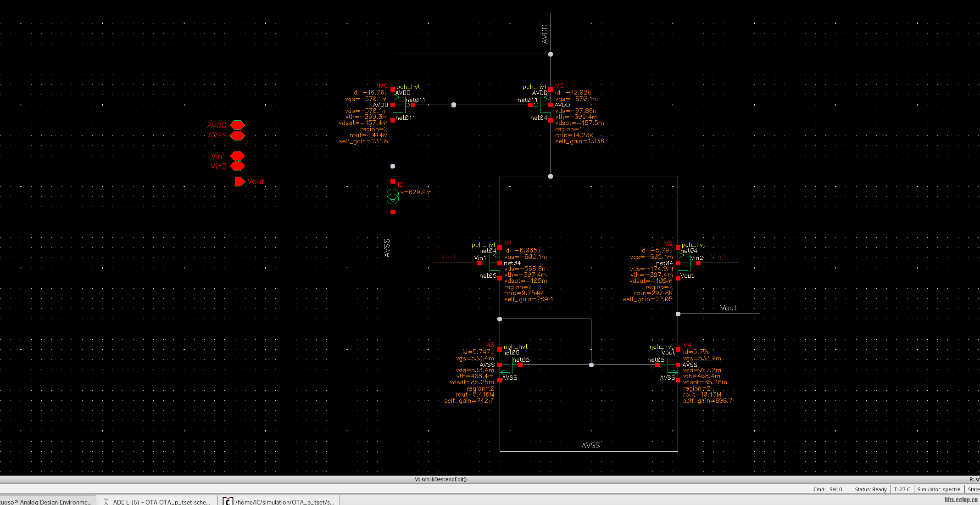This screenshot has width=980, height=505.
Task: Click the AVSS label at bottom rail
Action: [590, 445]
